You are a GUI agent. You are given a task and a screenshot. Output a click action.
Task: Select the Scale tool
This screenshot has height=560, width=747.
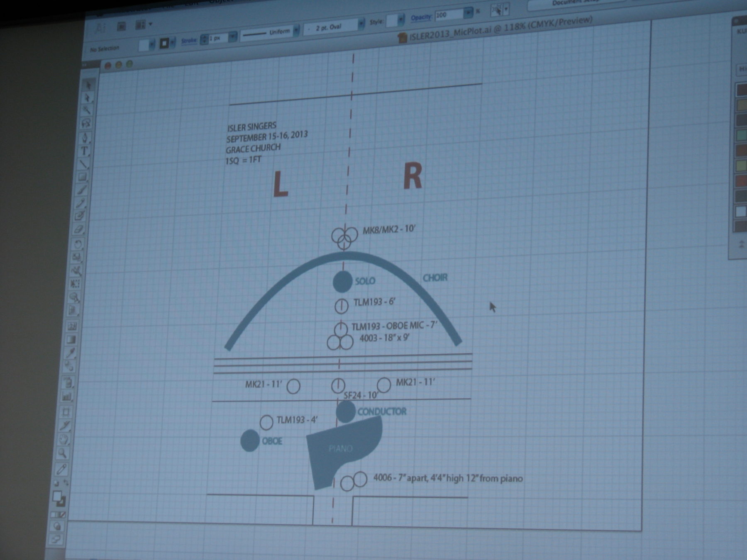click(78, 257)
